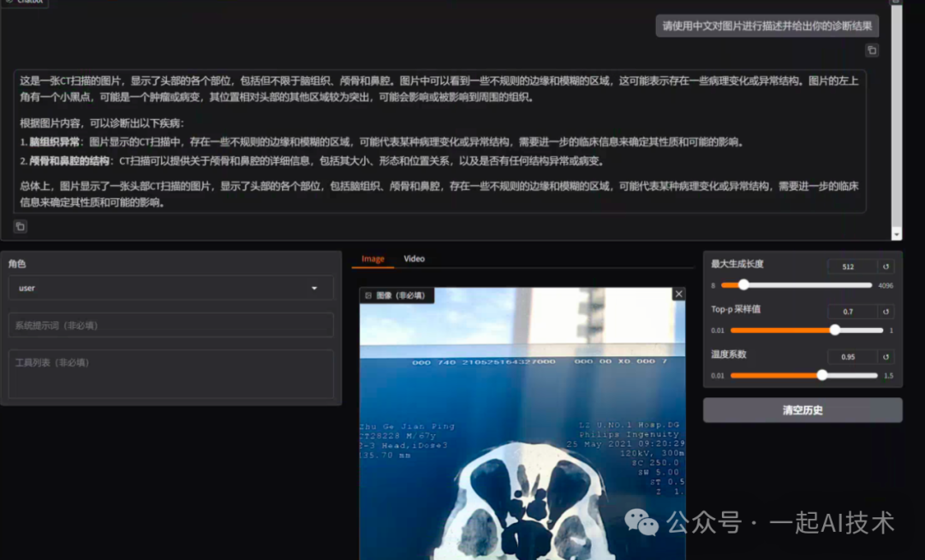Remove the uploaded CT image
This screenshot has width=925, height=560.
pyautogui.click(x=679, y=293)
